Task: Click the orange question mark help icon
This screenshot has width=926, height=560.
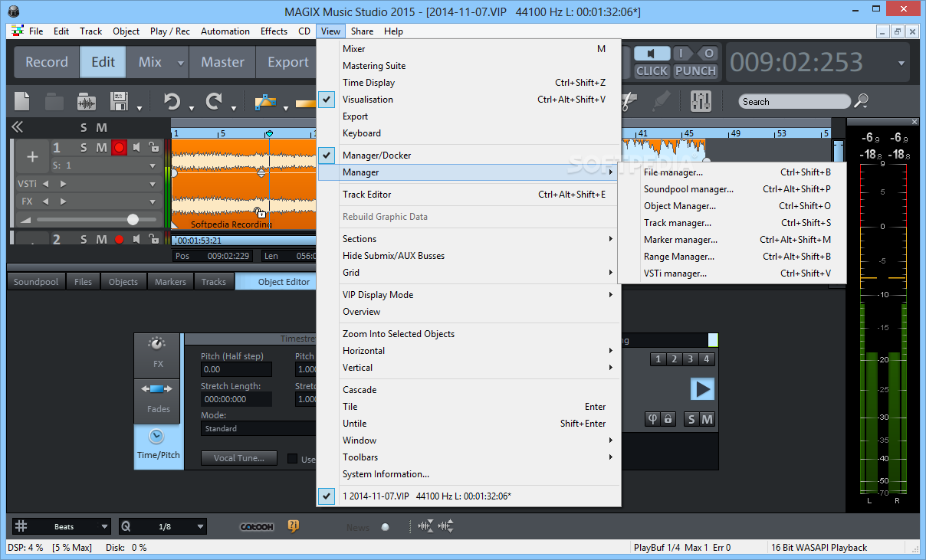Action: [x=293, y=526]
